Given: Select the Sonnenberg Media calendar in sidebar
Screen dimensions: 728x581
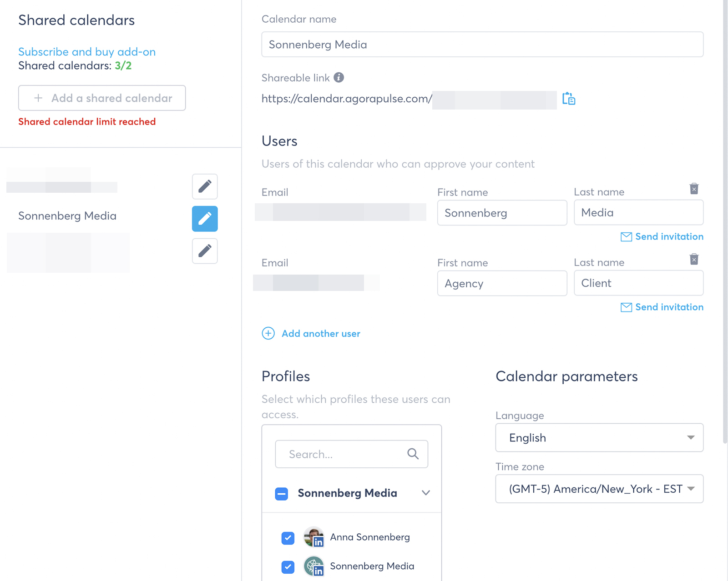Looking at the screenshot, I should 67,216.
